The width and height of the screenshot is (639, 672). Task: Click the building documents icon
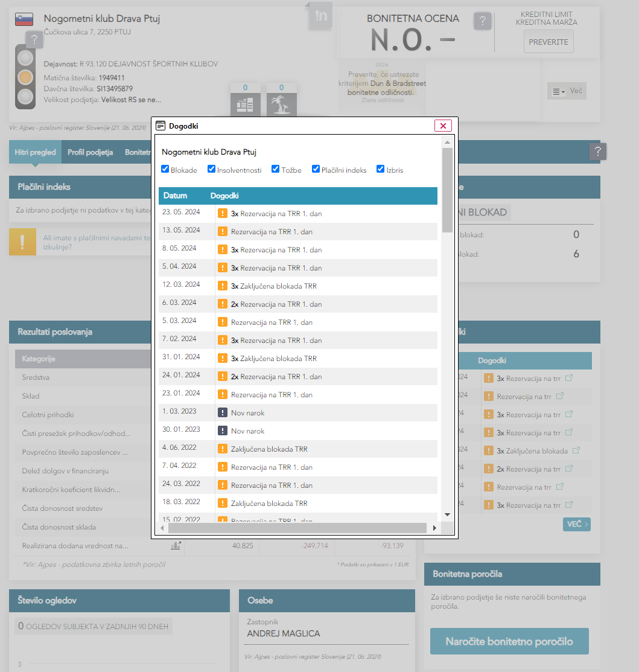point(245,103)
